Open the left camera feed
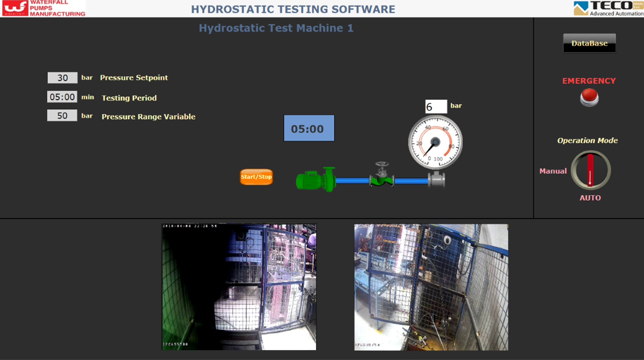Screen dimensions: 644x360 (x=239, y=287)
